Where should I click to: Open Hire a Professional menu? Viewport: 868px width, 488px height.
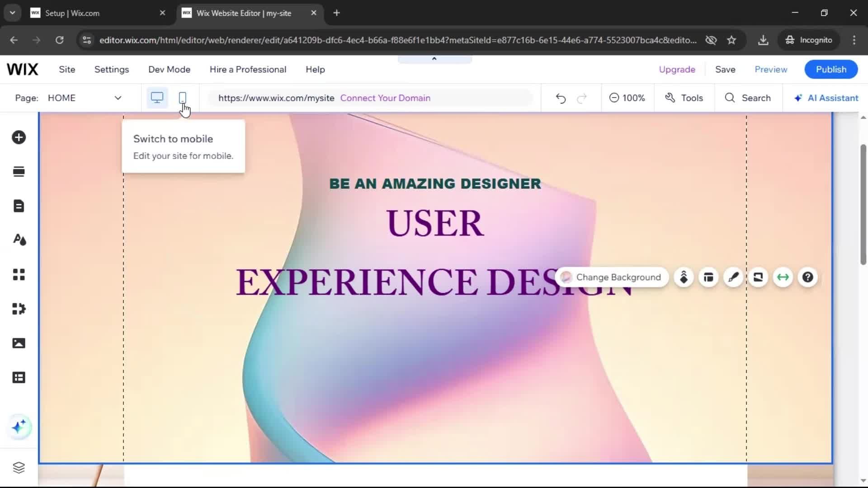248,70
